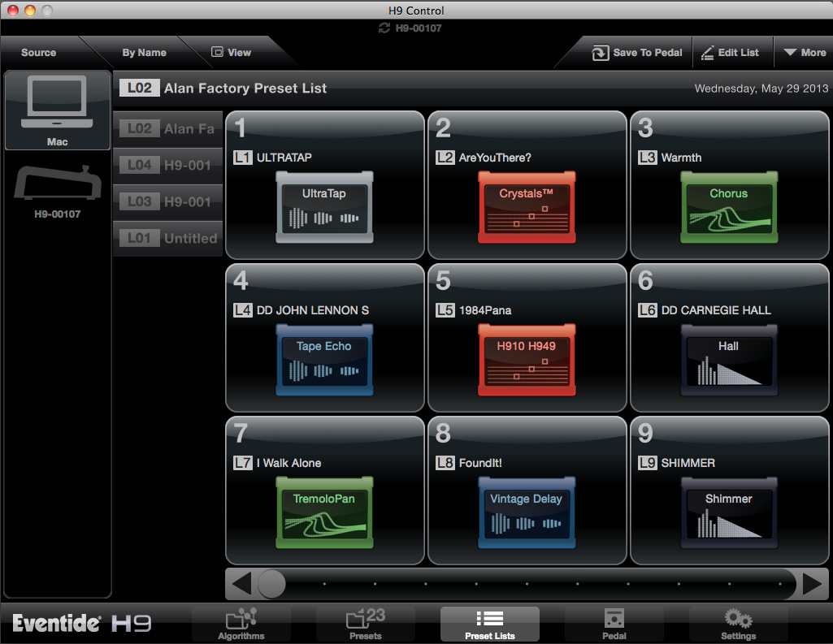Click the UltraTap algorithm pedal icon

pos(324,207)
